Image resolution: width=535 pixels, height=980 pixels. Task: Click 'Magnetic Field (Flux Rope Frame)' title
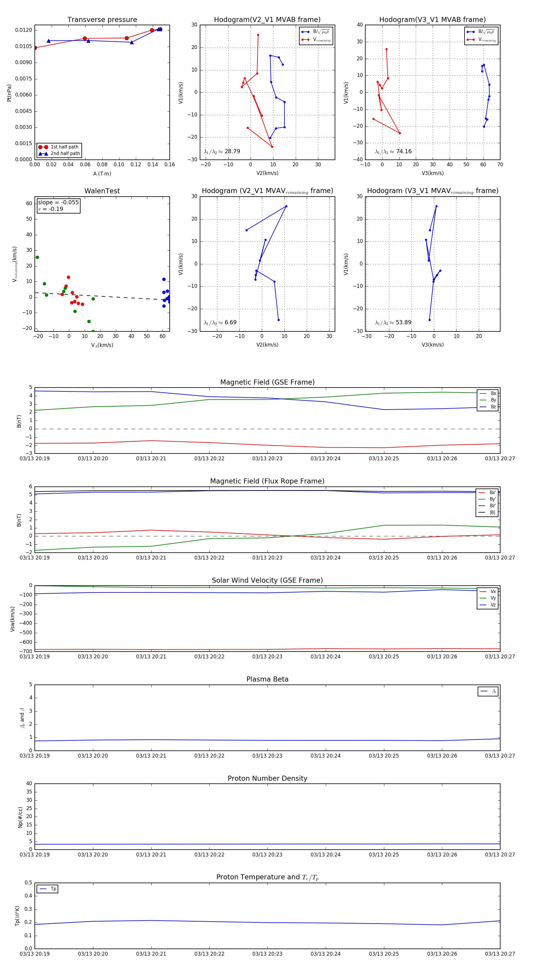coord(267,481)
